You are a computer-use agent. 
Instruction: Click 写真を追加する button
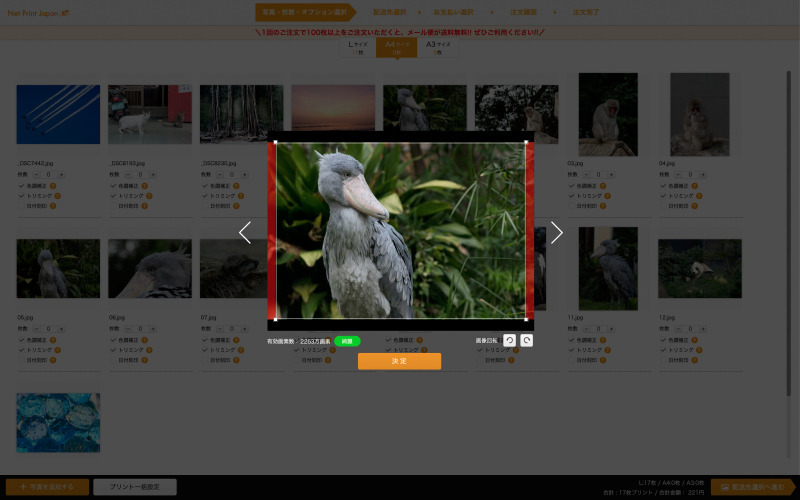[x=47, y=487]
